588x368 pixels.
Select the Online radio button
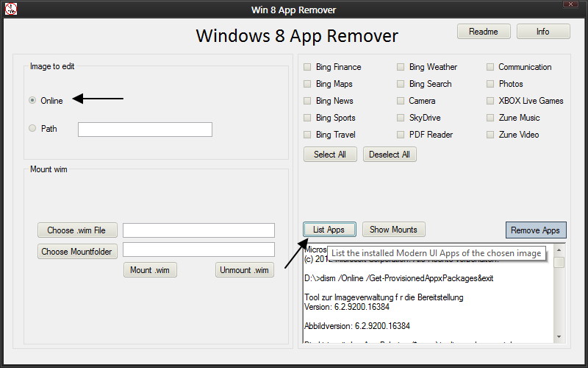[32, 100]
